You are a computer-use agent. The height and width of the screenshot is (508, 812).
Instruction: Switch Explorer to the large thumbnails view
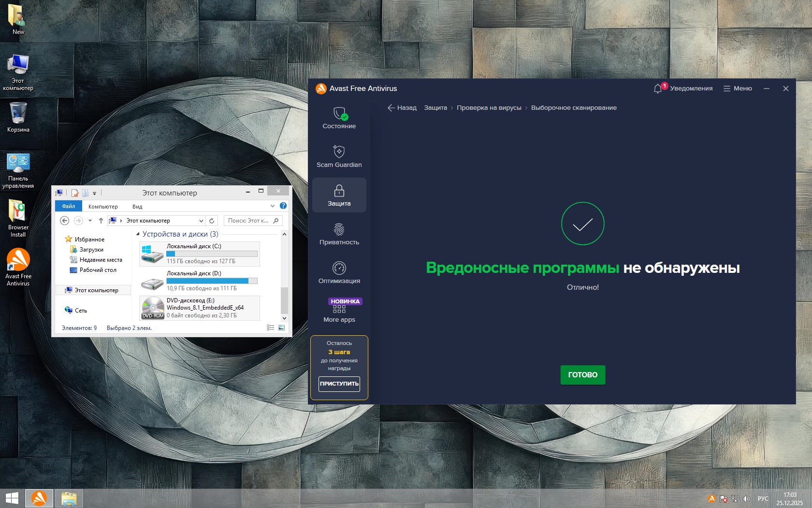pos(281,328)
